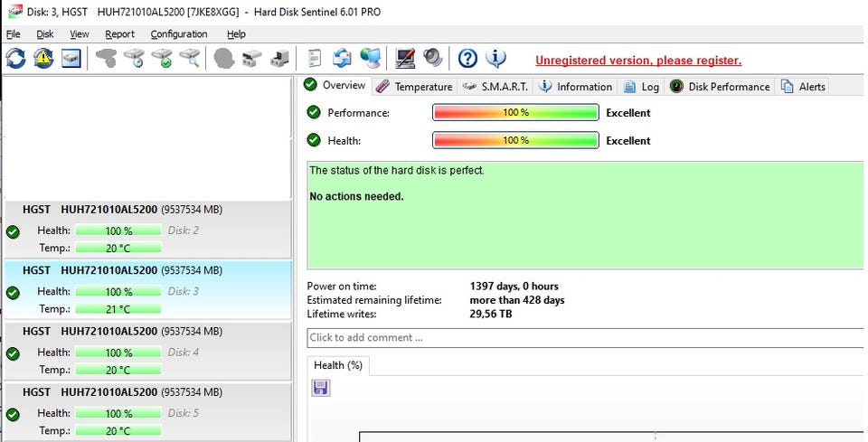
Task: Click the green status check of Disk 2
Action: pos(13,231)
